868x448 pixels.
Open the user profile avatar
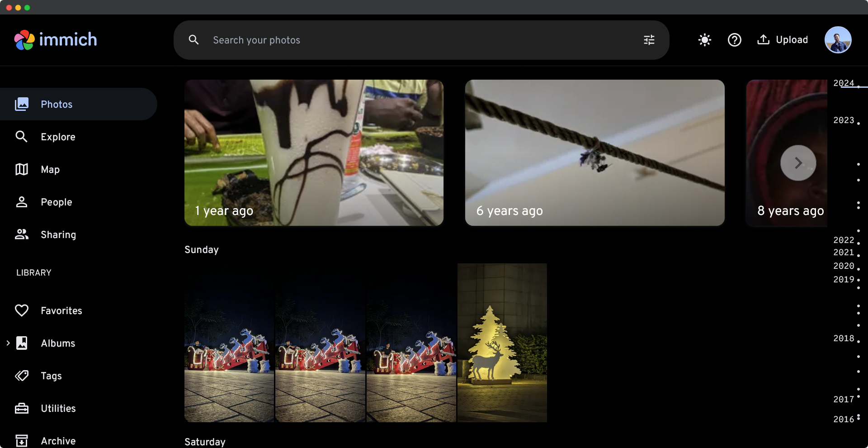838,40
